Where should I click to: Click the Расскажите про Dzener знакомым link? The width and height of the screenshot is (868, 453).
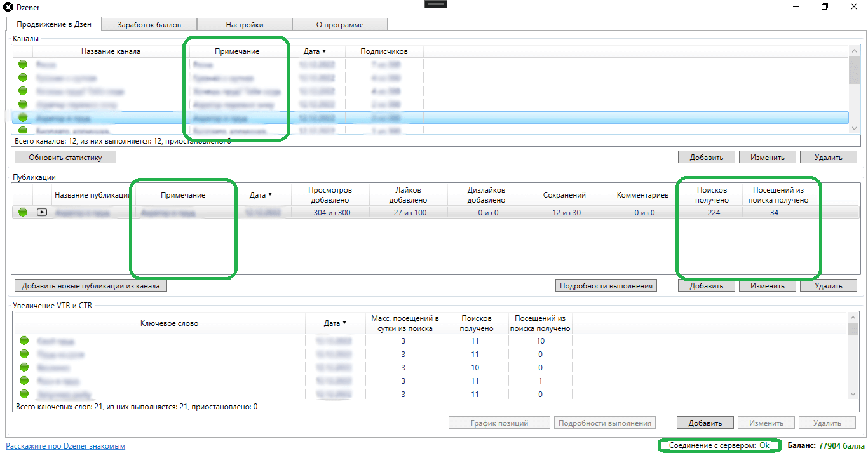(x=65, y=446)
